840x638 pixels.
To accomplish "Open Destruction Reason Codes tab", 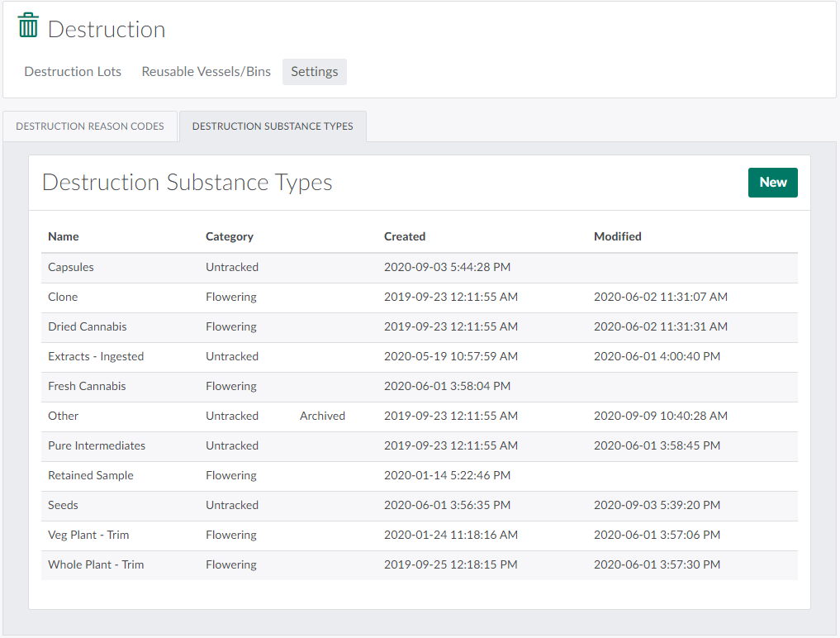I will (90, 126).
